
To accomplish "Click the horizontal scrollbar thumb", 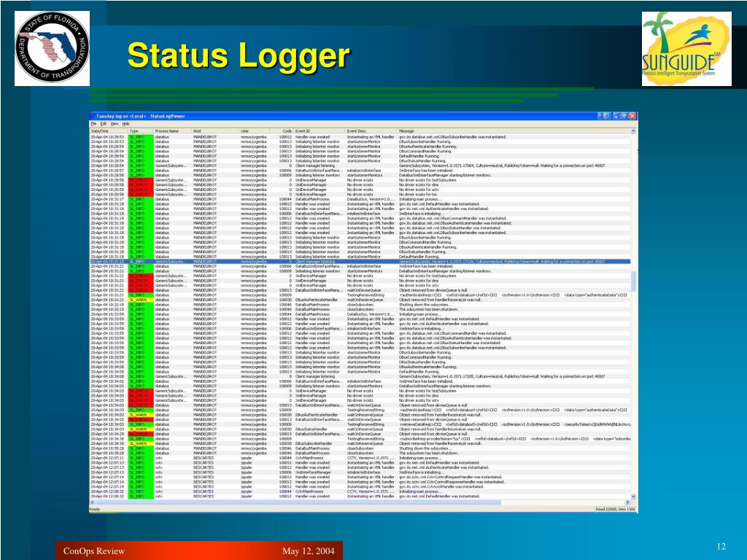I will [298, 502].
